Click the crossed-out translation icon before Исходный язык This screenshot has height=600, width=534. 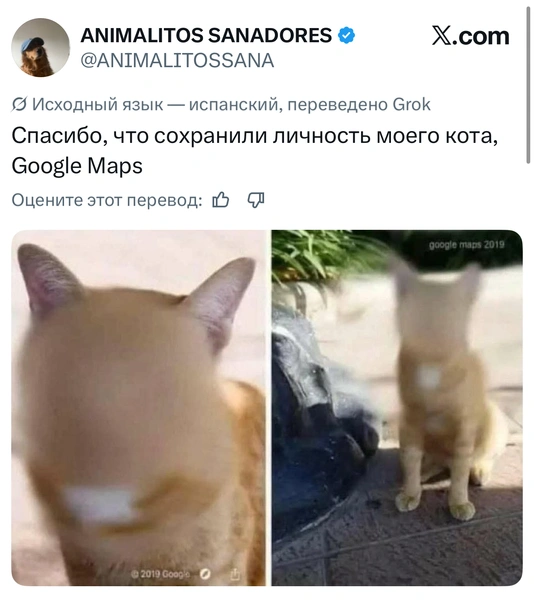(x=19, y=104)
